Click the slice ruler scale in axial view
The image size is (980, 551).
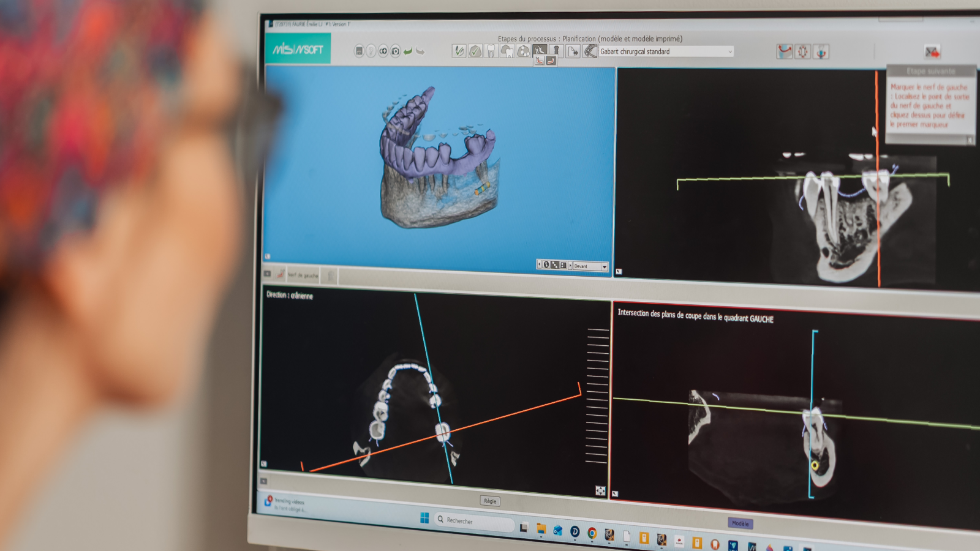tap(597, 395)
